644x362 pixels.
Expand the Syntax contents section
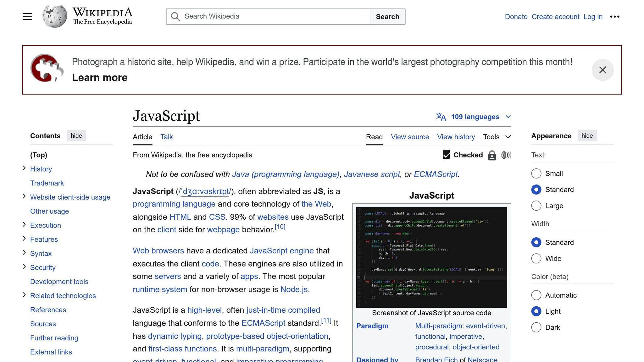24,253
